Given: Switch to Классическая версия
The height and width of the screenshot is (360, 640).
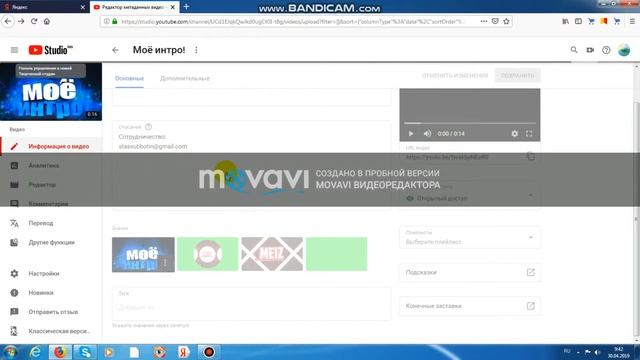Looking at the screenshot, I should click(x=51, y=331).
